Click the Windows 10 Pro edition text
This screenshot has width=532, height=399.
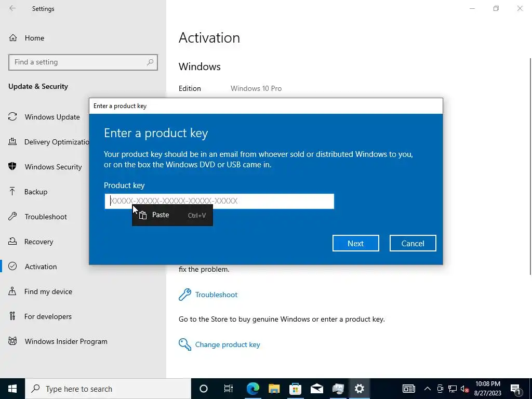coord(256,88)
